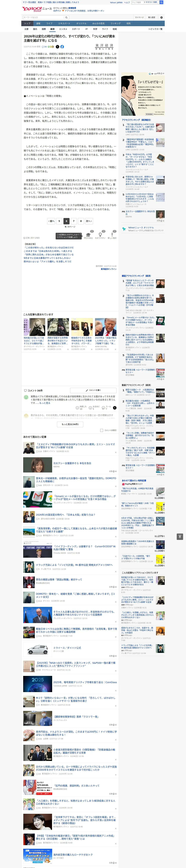Open the article comment count bubble (36)
The image size is (186, 868).
pos(44,47)
